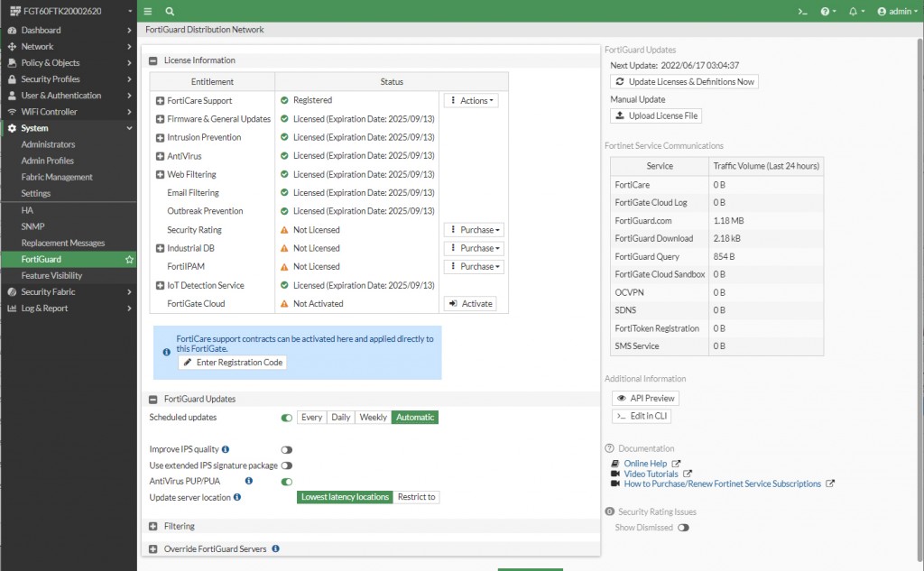Click Enter Registration Code button
This screenshot has width=924, height=571.
[x=232, y=363]
